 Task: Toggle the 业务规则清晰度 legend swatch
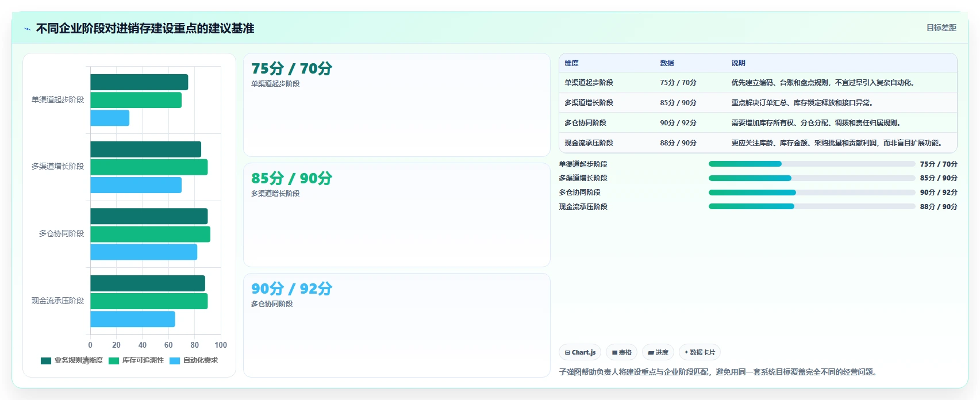(x=46, y=361)
